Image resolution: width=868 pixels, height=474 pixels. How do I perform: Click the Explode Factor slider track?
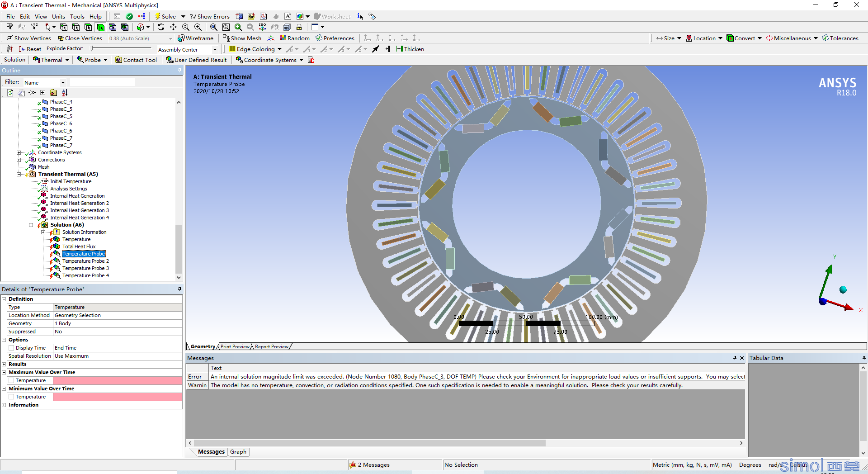pyautogui.click(x=121, y=48)
